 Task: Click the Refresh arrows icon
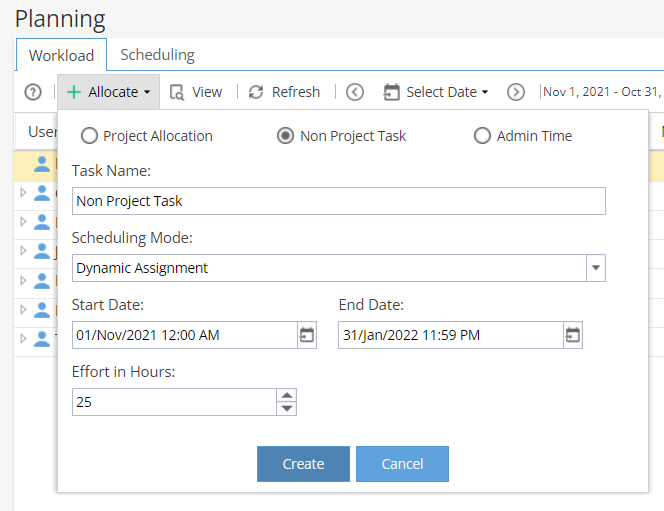(256, 92)
